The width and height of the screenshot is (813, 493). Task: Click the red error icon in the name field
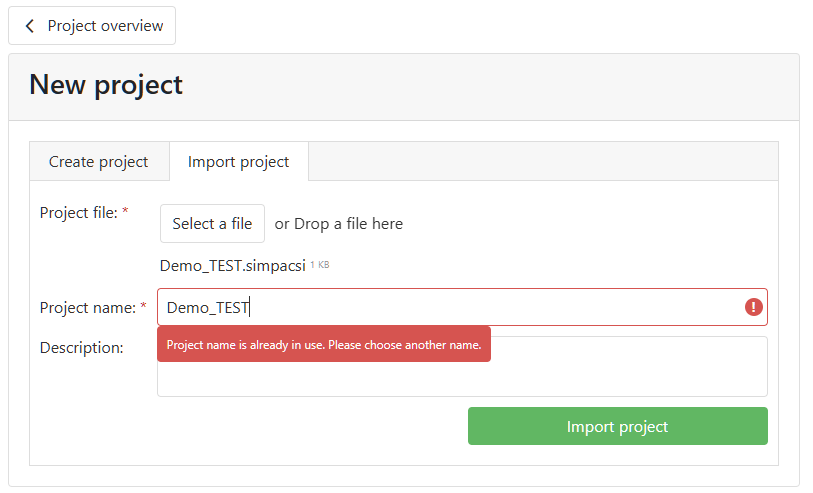(x=754, y=307)
